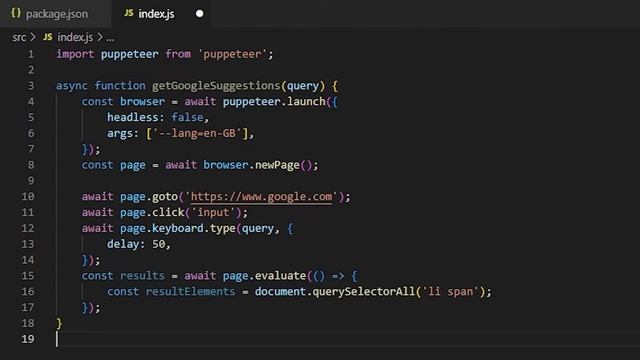The height and width of the screenshot is (360, 640).
Task: Click the unsaved dot on index.js tab
Action: click(x=200, y=14)
